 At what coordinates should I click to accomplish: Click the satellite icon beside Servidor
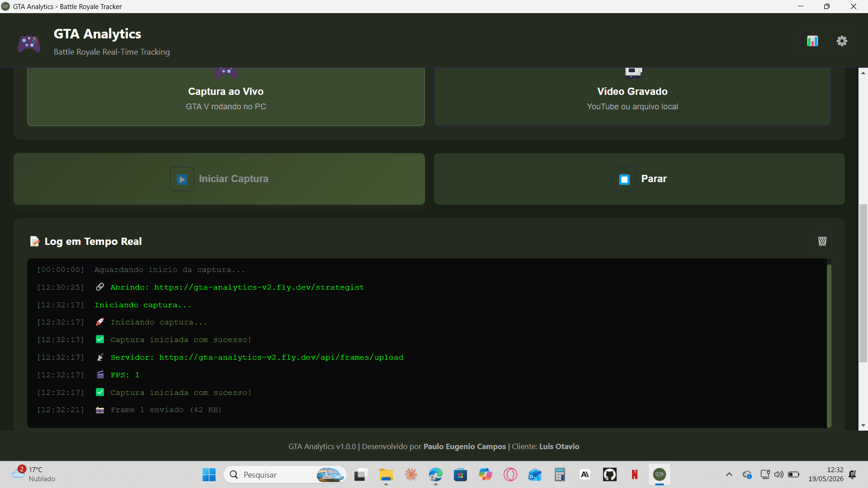click(100, 357)
